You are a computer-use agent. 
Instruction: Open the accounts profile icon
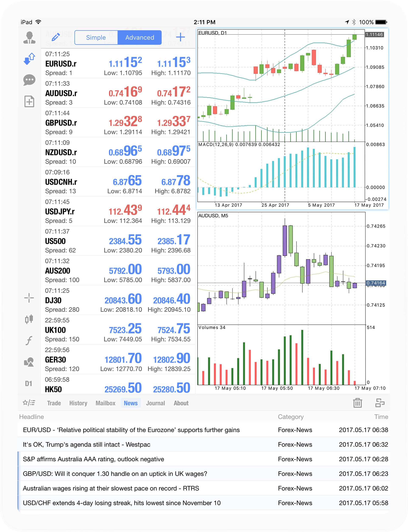(x=29, y=38)
